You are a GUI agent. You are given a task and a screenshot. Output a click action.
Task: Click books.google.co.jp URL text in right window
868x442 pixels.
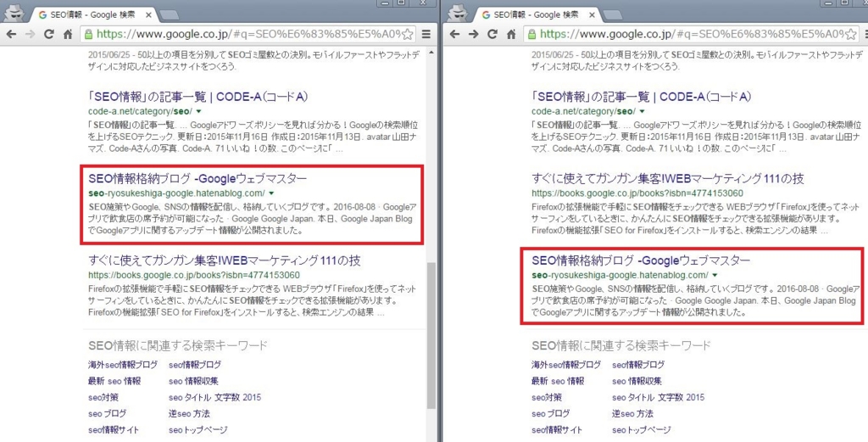[637, 193]
